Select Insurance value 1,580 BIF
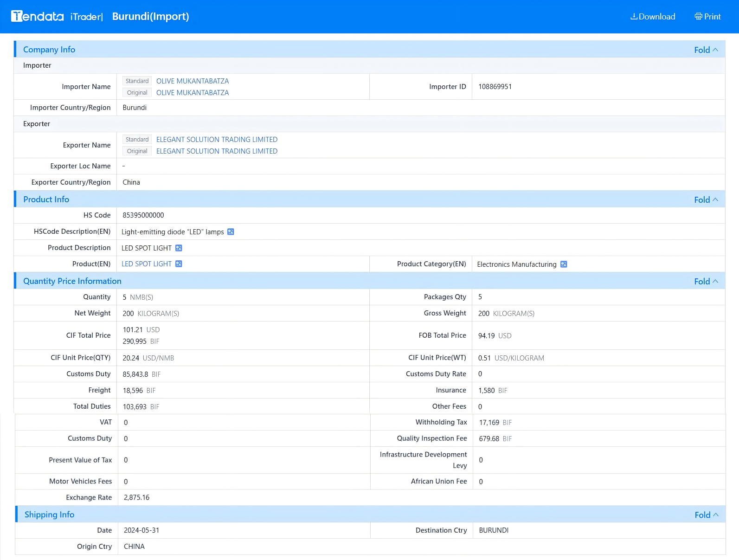This screenshot has height=560, width=739. (x=493, y=390)
